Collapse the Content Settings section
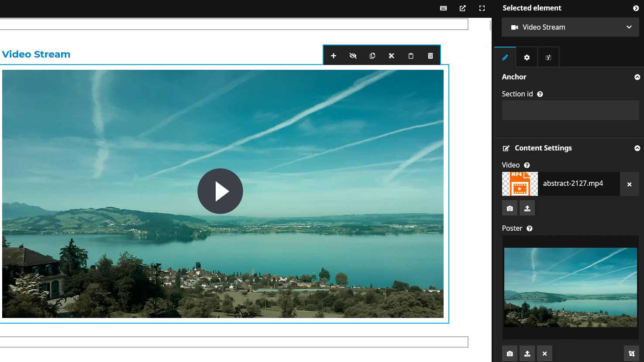This screenshot has height=362, width=644. click(637, 148)
